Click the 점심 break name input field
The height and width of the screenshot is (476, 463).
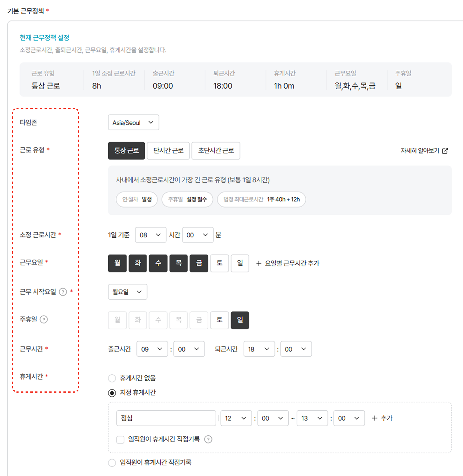(x=166, y=418)
